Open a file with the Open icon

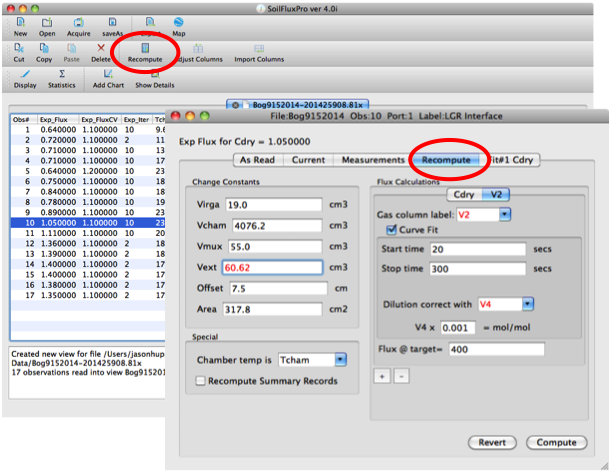coord(47,26)
